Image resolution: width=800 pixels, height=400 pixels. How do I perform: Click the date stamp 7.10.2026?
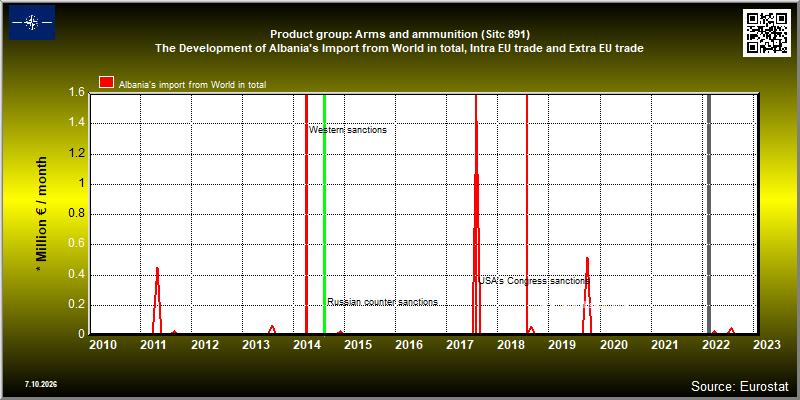point(41,384)
